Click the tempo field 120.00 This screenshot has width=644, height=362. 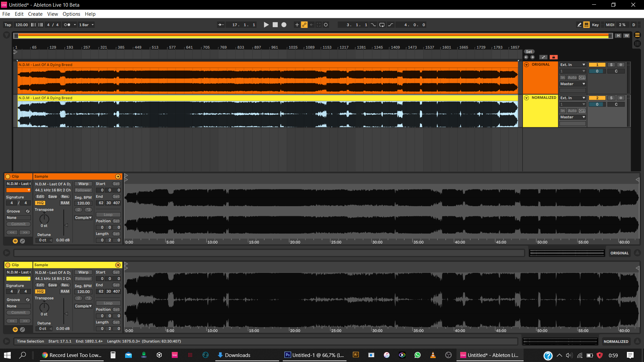(x=21, y=25)
